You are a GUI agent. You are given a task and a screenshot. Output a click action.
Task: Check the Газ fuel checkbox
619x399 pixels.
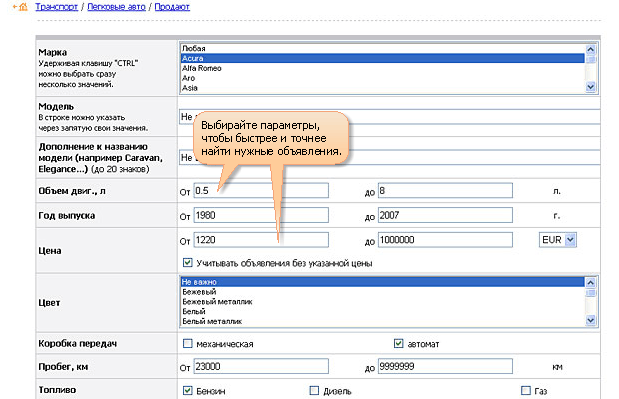click(x=525, y=390)
